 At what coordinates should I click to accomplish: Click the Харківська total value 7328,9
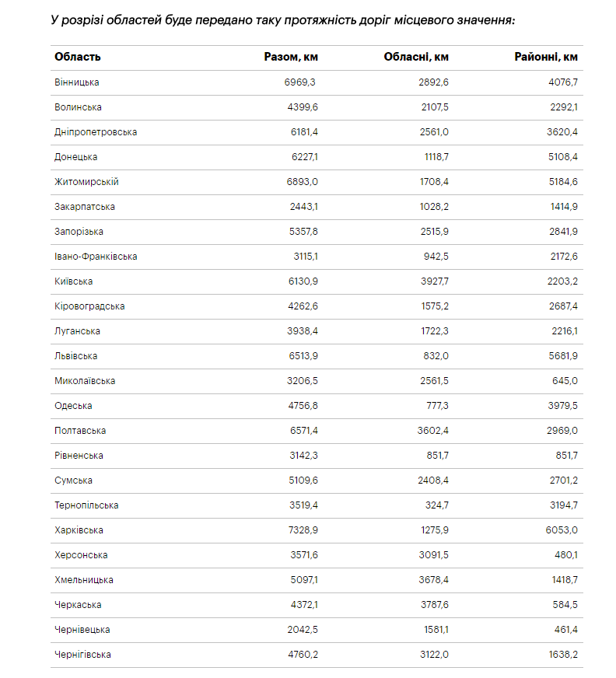pos(301,530)
